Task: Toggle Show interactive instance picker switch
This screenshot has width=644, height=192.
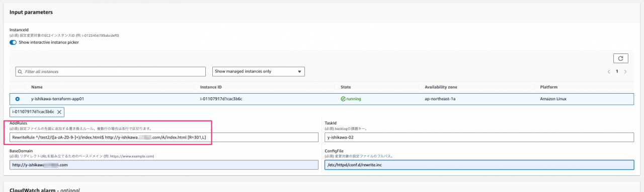Action: [x=13, y=42]
